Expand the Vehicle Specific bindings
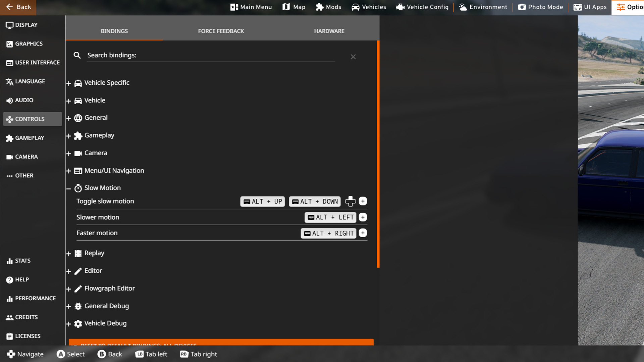The width and height of the screenshot is (644, 362). coord(68,83)
